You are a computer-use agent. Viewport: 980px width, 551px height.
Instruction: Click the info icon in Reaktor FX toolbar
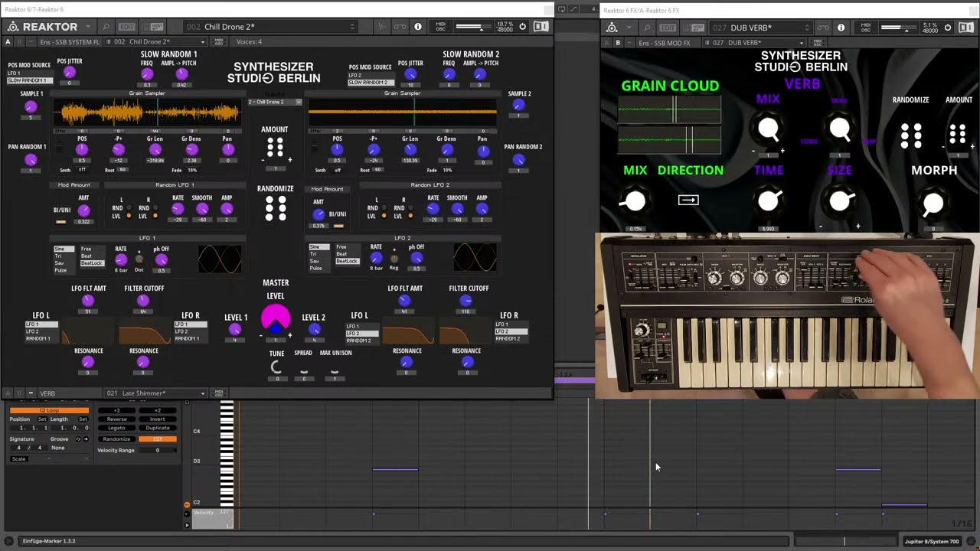pyautogui.click(x=841, y=28)
